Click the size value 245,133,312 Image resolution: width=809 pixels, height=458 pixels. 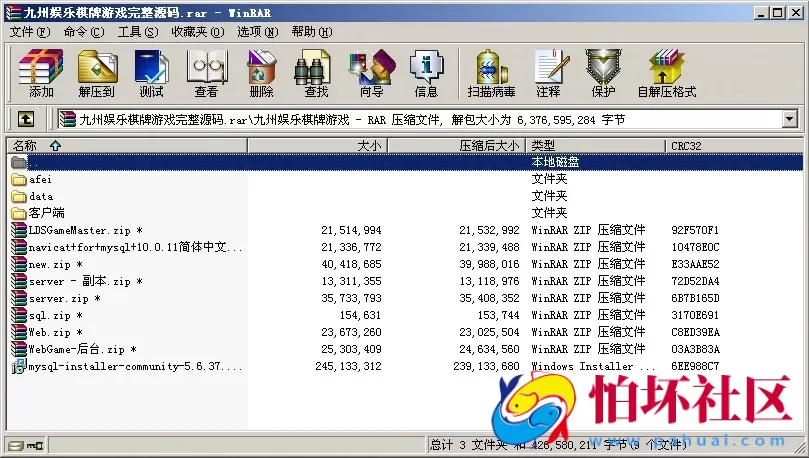click(x=348, y=366)
